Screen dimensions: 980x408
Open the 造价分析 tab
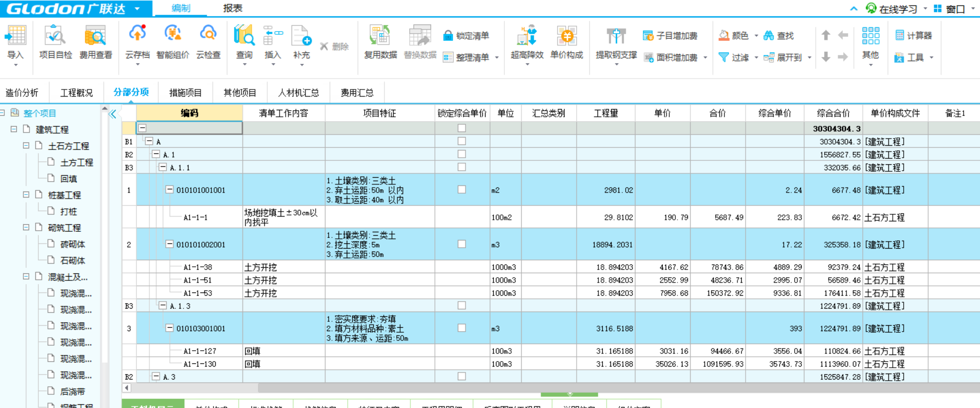tap(22, 93)
